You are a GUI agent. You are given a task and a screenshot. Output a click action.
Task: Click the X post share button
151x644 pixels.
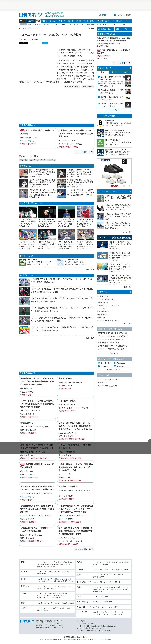pos(24,43)
